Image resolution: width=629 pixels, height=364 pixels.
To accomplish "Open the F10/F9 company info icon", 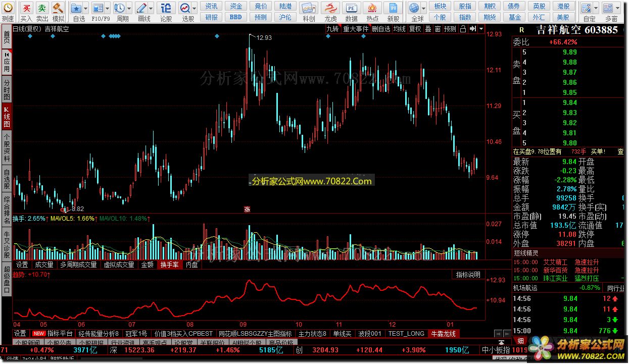I will 98,8.
